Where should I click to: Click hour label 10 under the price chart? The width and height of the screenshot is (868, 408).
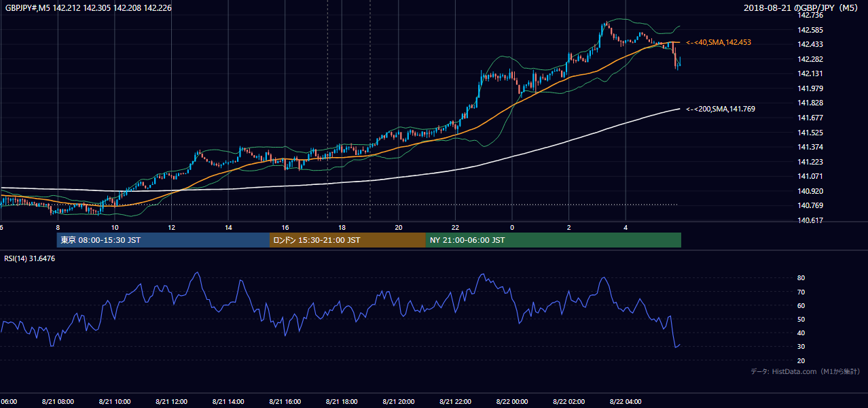coord(115,228)
